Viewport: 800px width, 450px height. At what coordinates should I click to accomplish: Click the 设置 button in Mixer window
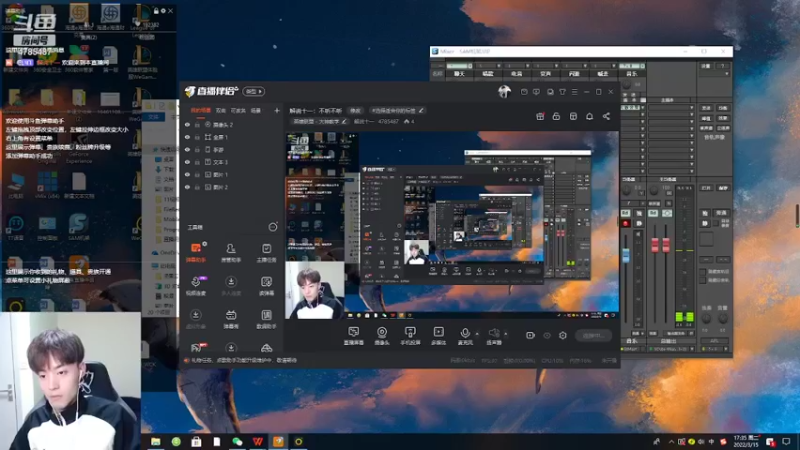[x=706, y=66]
